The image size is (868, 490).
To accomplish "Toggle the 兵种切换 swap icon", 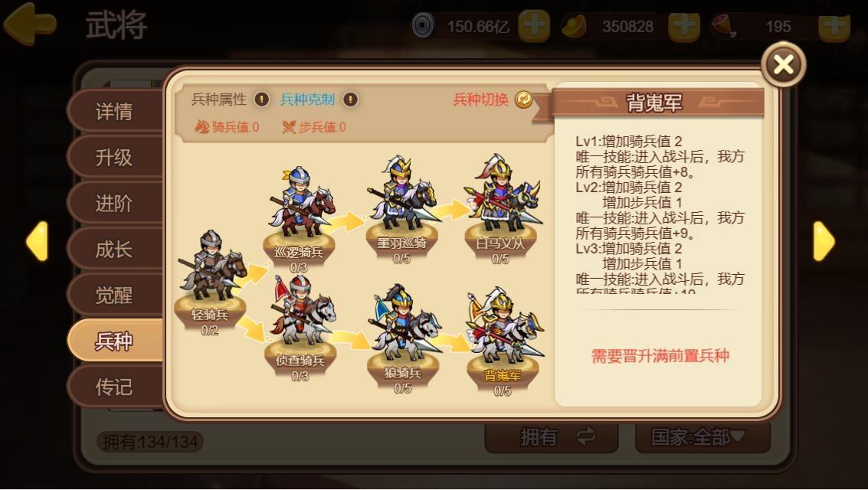I will (523, 100).
